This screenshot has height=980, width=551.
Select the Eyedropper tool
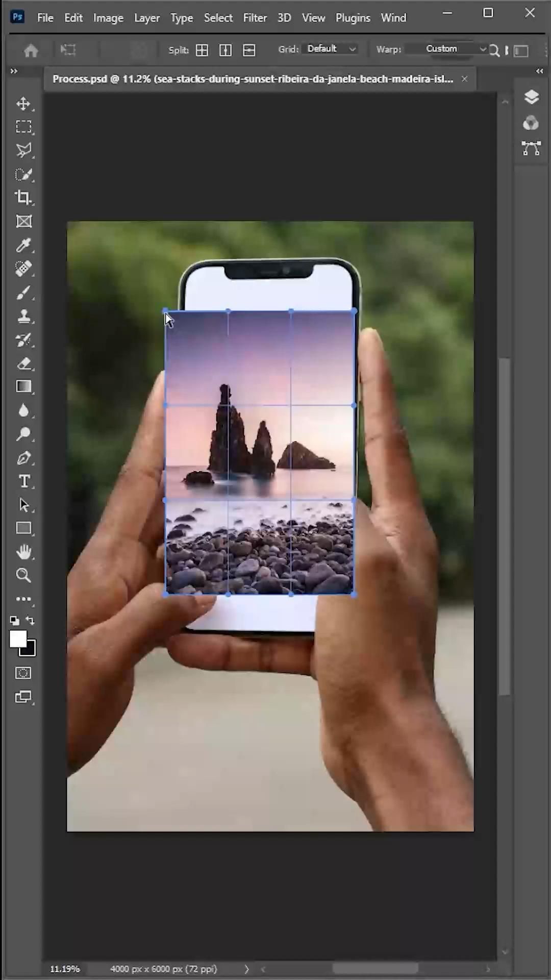[x=23, y=245]
